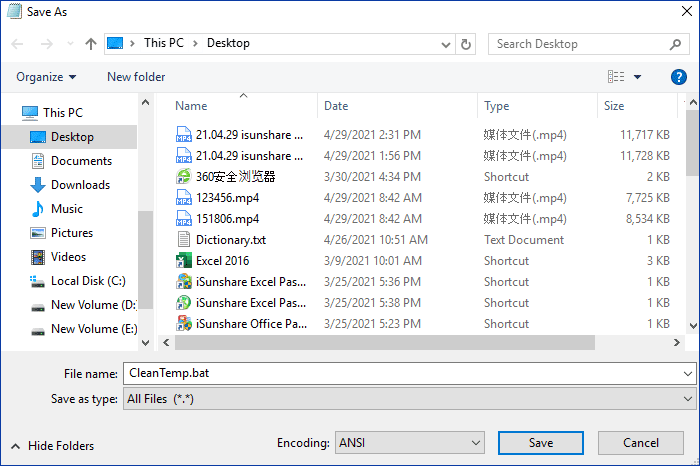Open the Encoding ANSI dropdown

pyautogui.click(x=409, y=443)
